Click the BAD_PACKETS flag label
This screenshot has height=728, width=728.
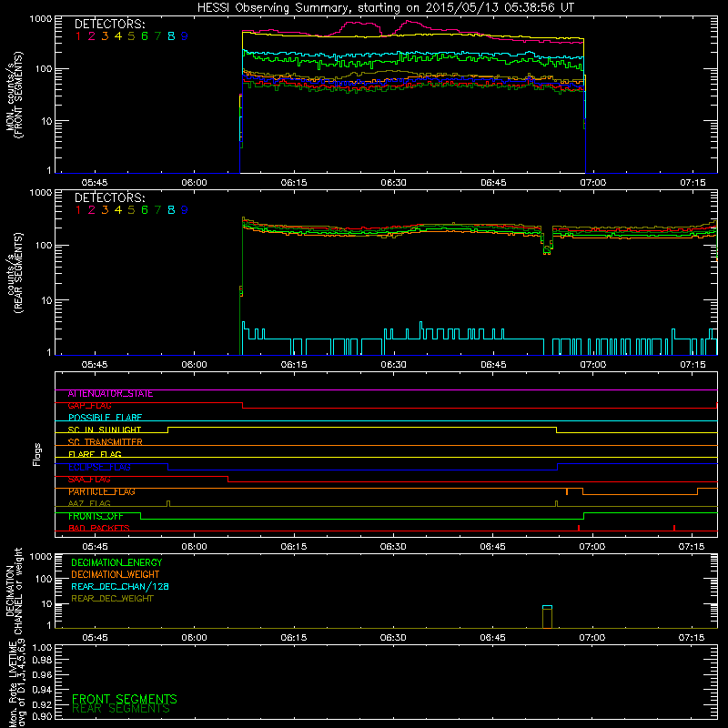(99, 529)
